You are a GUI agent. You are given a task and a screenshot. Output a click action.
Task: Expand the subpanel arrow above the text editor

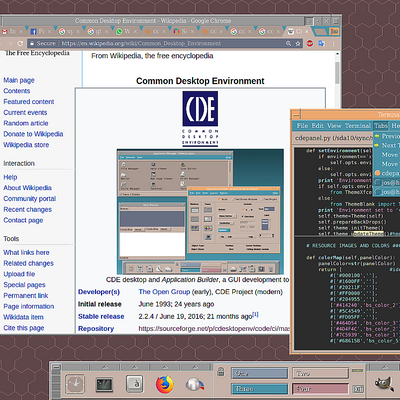click(x=135, y=367)
